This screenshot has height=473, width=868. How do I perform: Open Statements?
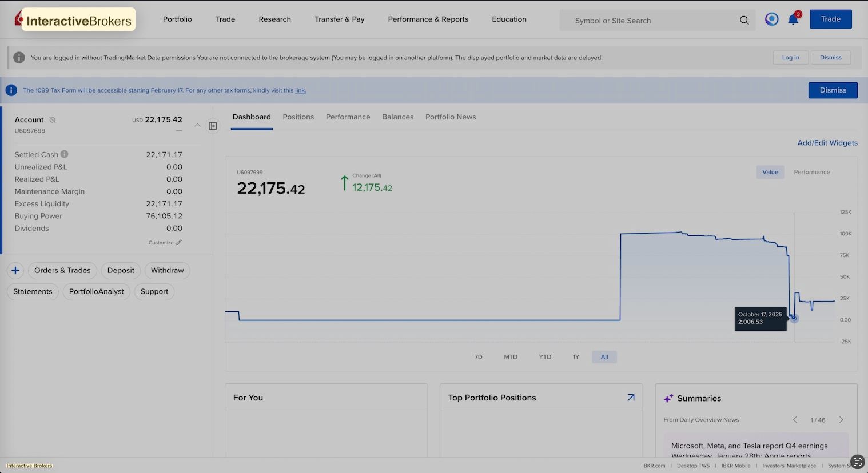[x=33, y=292]
